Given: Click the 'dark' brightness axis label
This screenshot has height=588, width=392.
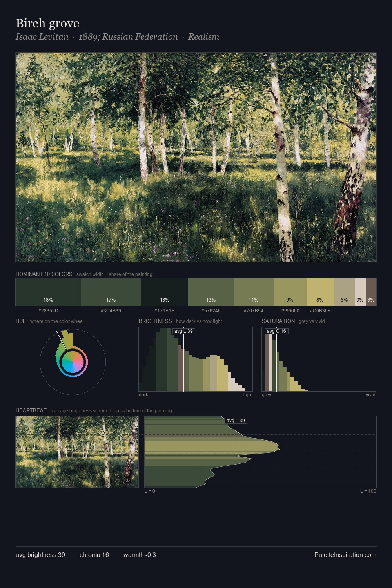Looking at the screenshot, I should [x=143, y=395].
